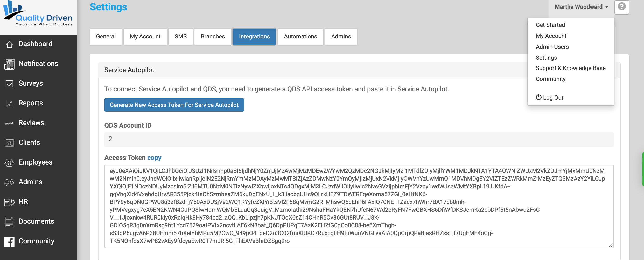Open help via the question mark icon
Screen dimensions: 644x260
(x=622, y=6)
